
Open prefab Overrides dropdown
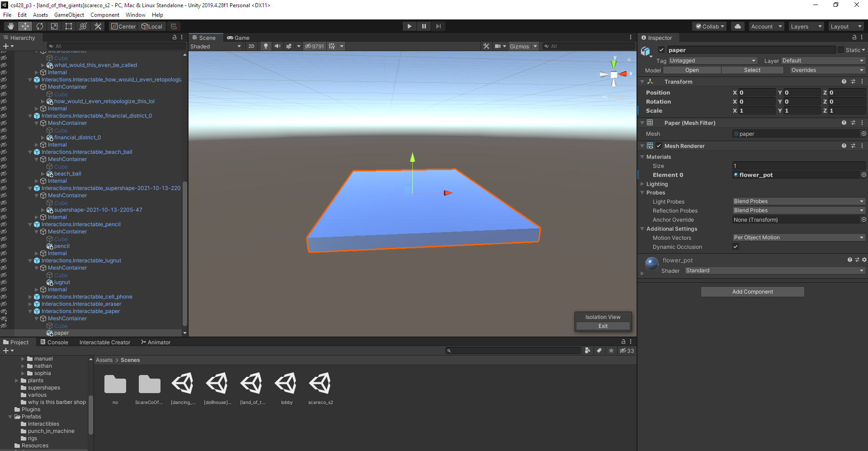(x=827, y=70)
